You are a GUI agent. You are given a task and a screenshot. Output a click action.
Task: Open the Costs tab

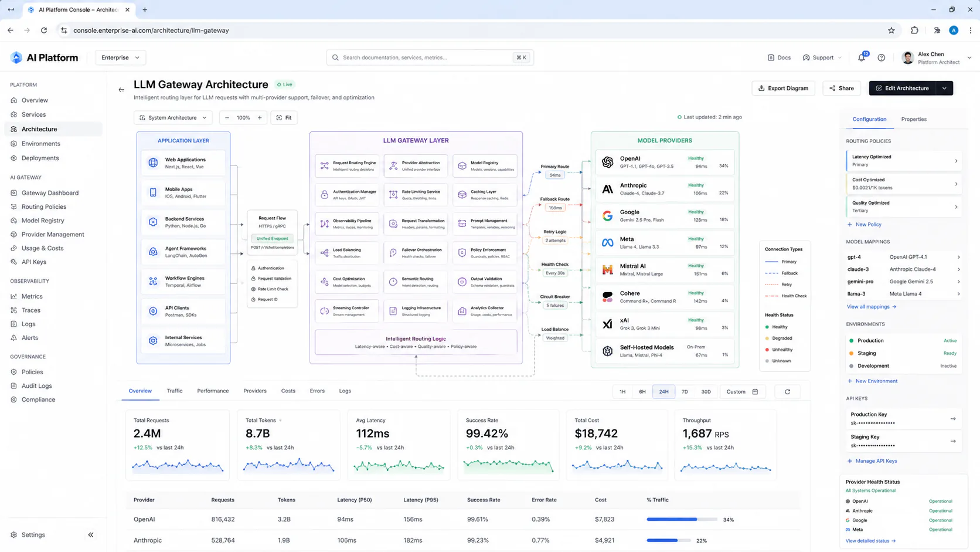(288, 391)
